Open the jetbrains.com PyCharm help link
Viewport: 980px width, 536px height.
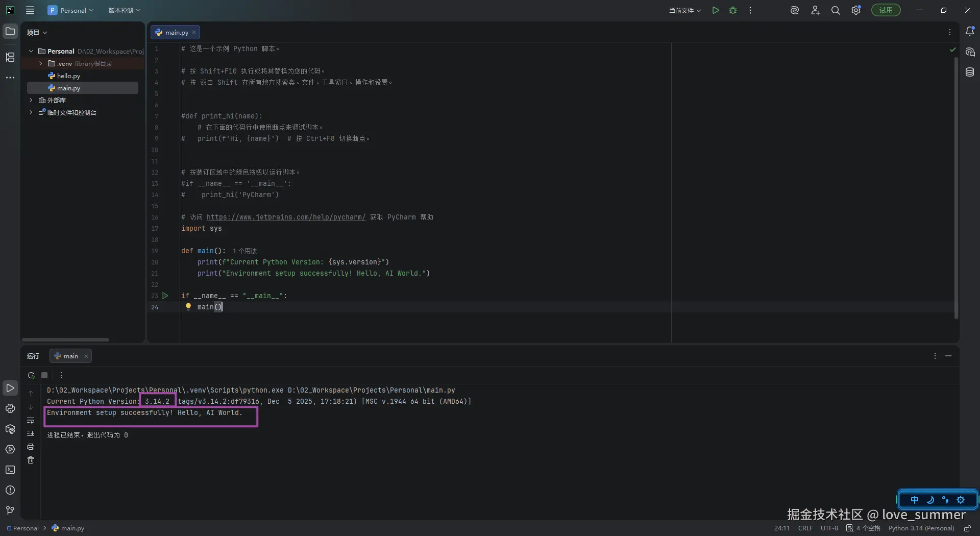tap(286, 217)
